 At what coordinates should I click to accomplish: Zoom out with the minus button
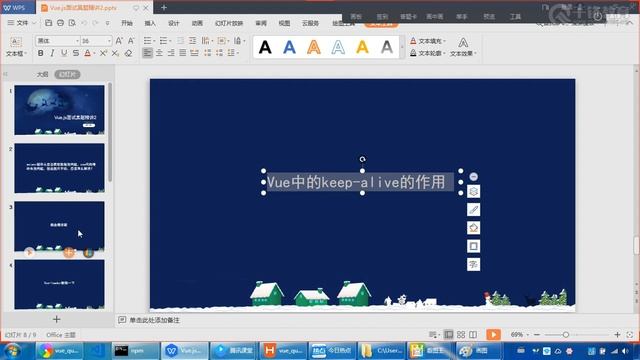(537, 335)
